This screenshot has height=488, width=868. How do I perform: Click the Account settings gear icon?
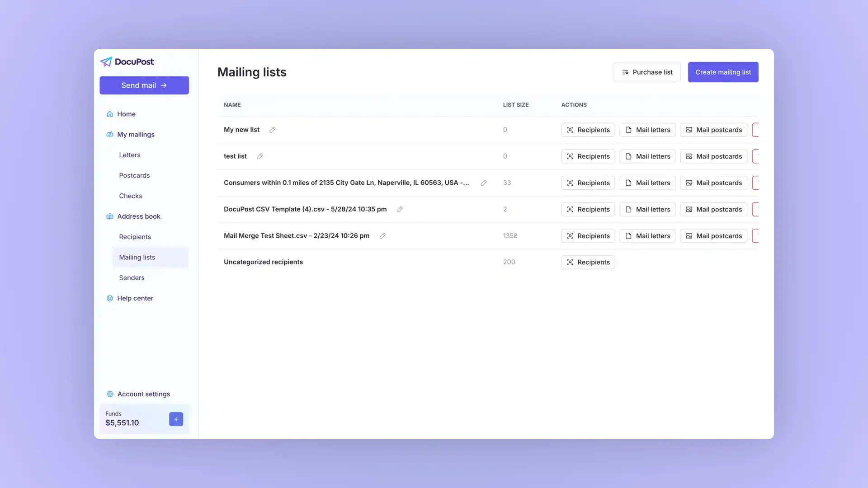109,394
